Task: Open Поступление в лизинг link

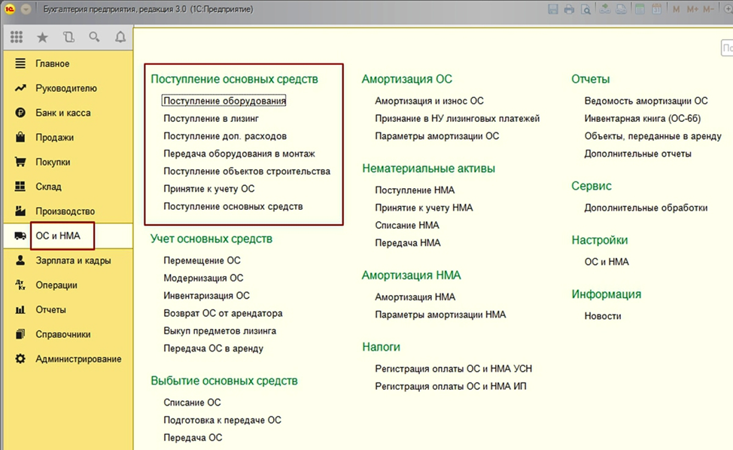Action: [211, 118]
